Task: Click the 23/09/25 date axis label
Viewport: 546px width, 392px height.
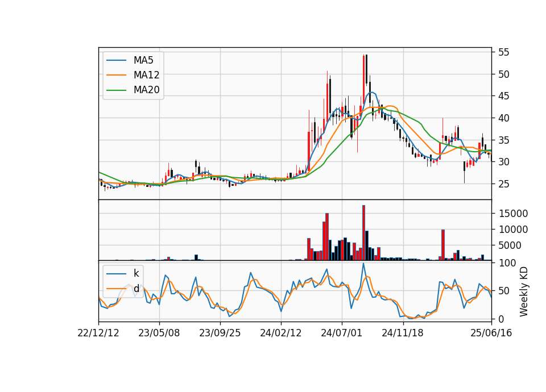Action: click(x=220, y=333)
